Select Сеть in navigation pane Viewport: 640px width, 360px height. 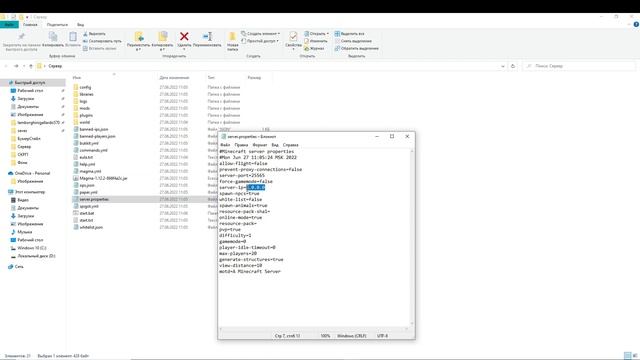19,267
